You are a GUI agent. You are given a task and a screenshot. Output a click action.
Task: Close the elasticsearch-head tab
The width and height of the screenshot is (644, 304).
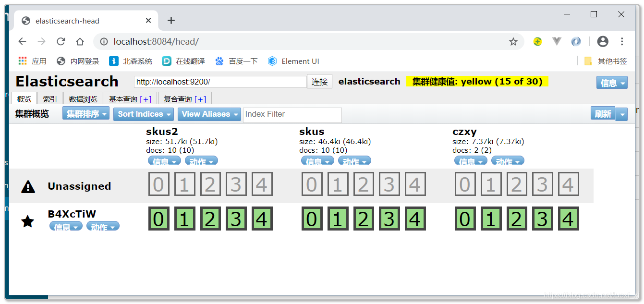point(148,21)
